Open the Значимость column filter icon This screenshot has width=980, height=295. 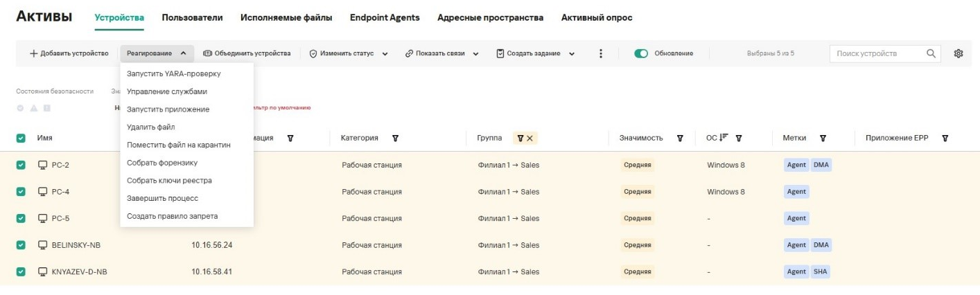click(x=680, y=138)
